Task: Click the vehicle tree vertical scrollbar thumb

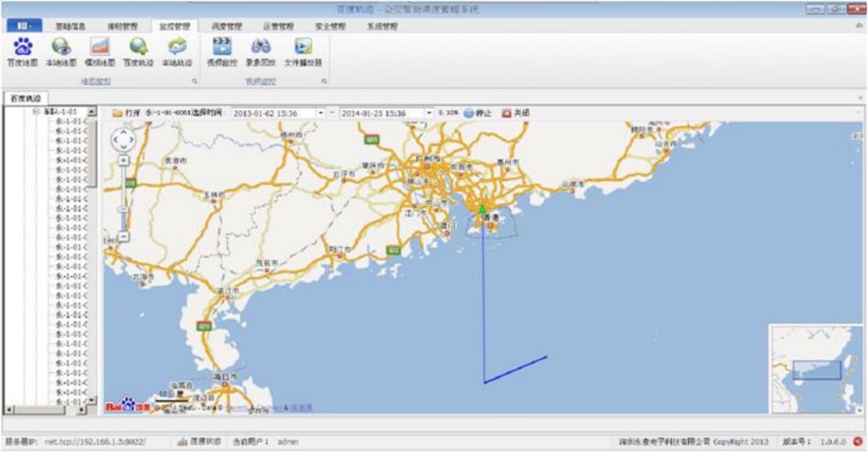Action: [x=92, y=152]
